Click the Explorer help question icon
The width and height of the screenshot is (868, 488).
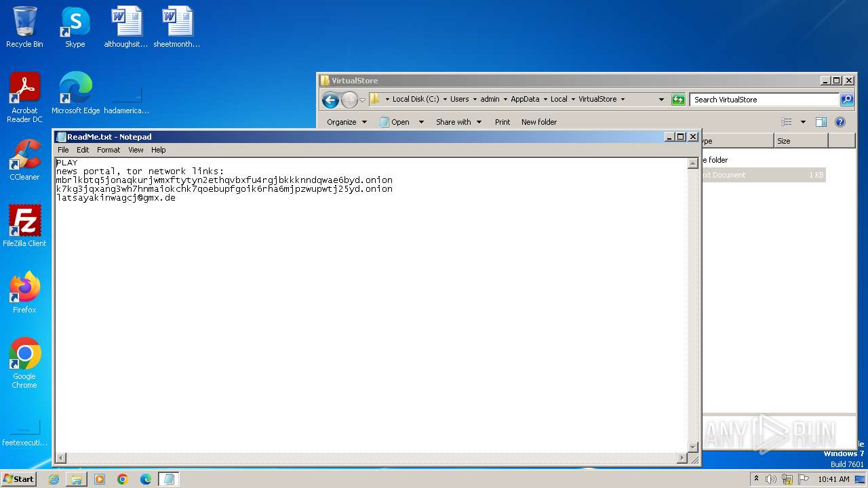click(x=840, y=122)
